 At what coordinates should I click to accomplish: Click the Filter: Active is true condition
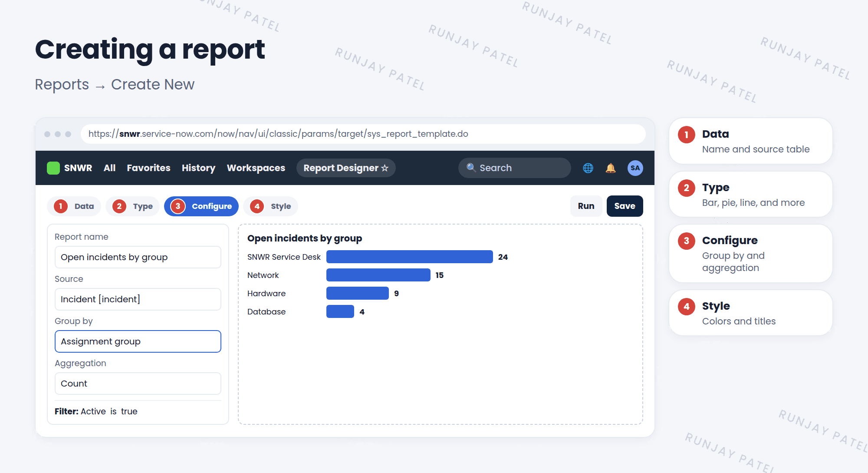[96, 411]
